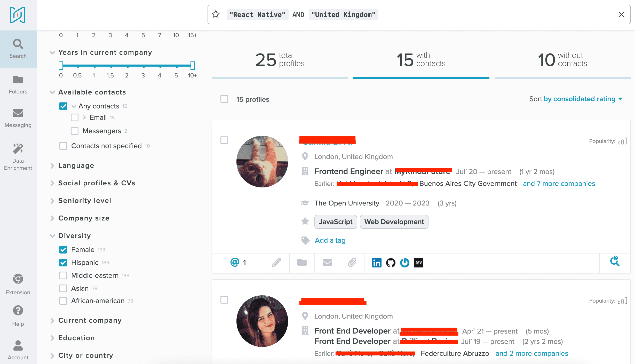The image size is (635, 364).
Task: Click the star to save this search
Action: coord(216,14)
